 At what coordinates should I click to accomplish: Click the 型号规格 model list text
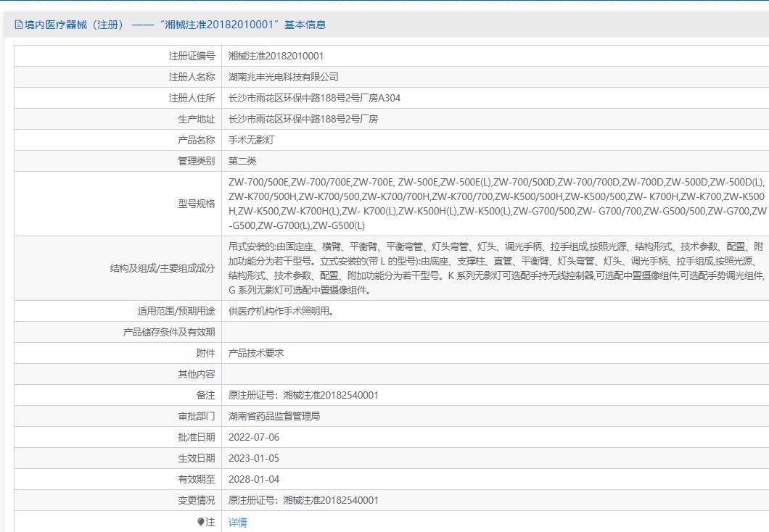(x=497, y=204)
